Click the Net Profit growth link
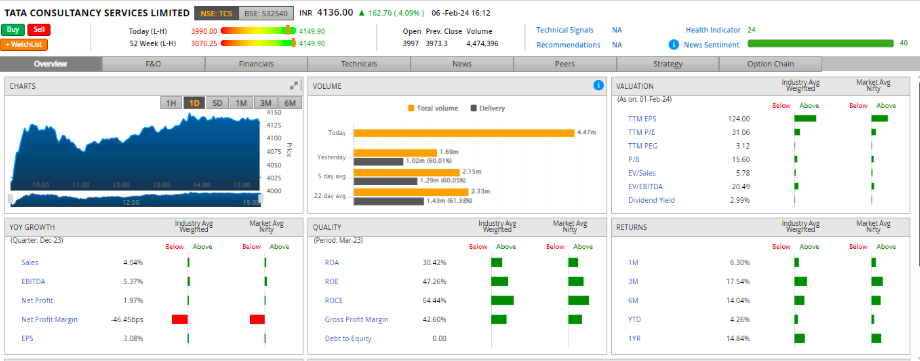The width and height of the screenshot is (920, 361). pyautogui.click(x=37, y=301)
